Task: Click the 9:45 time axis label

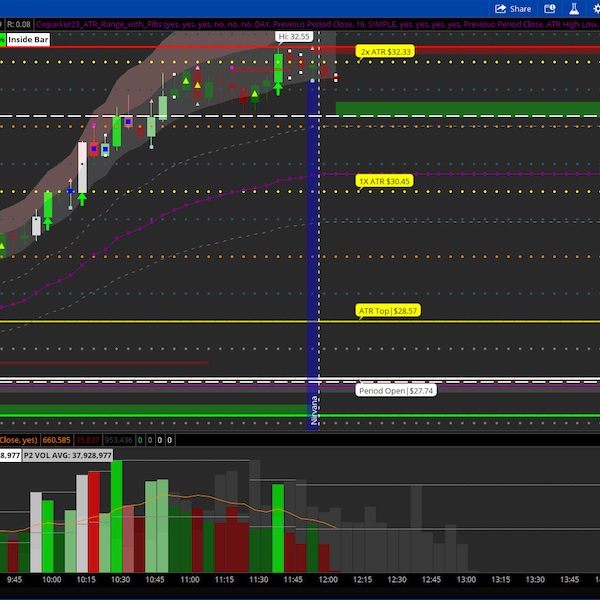Action: tap(14, 579)
